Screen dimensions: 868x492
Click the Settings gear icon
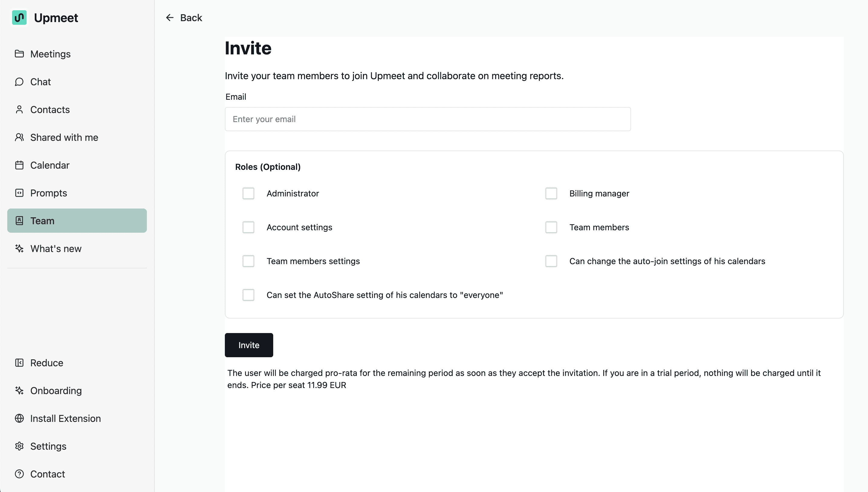19,446
